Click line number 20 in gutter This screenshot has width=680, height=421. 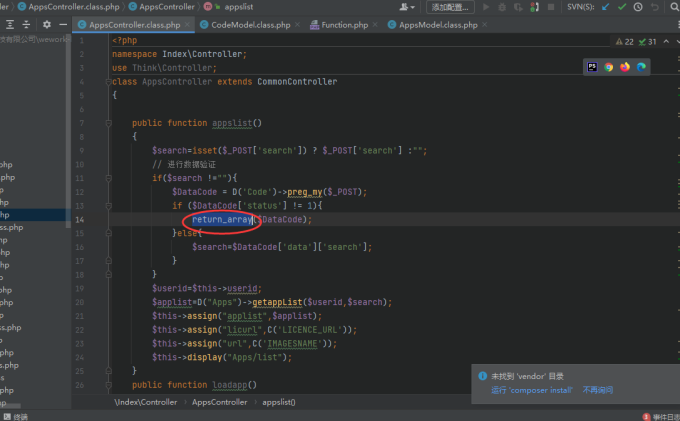coord(80,302)
